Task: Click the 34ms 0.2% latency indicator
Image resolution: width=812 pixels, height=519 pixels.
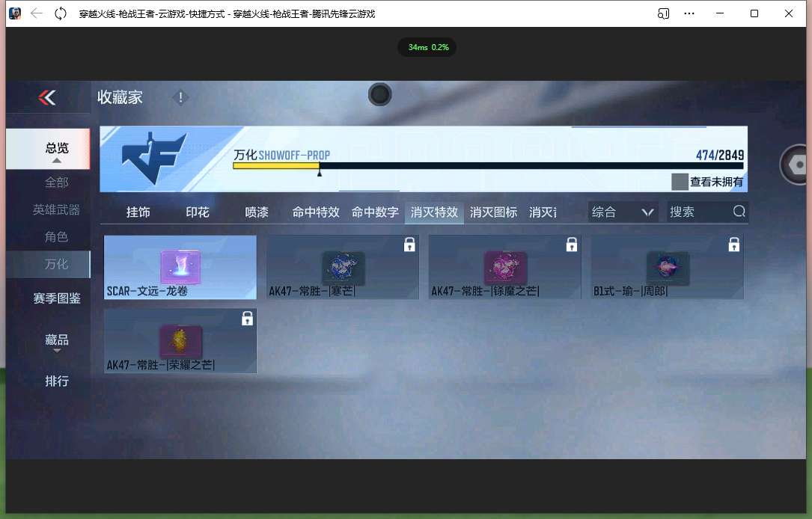Action: (x=428, y=47)
